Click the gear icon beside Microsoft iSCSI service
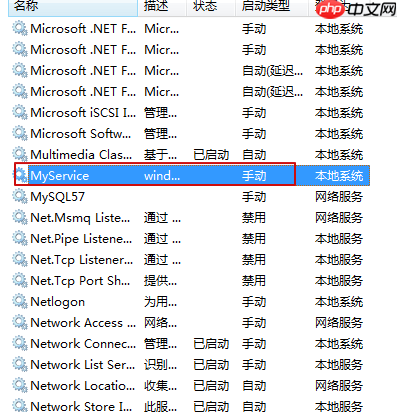Image resolution: width=397 pixels, height=412 pixels. coord(20,112)
